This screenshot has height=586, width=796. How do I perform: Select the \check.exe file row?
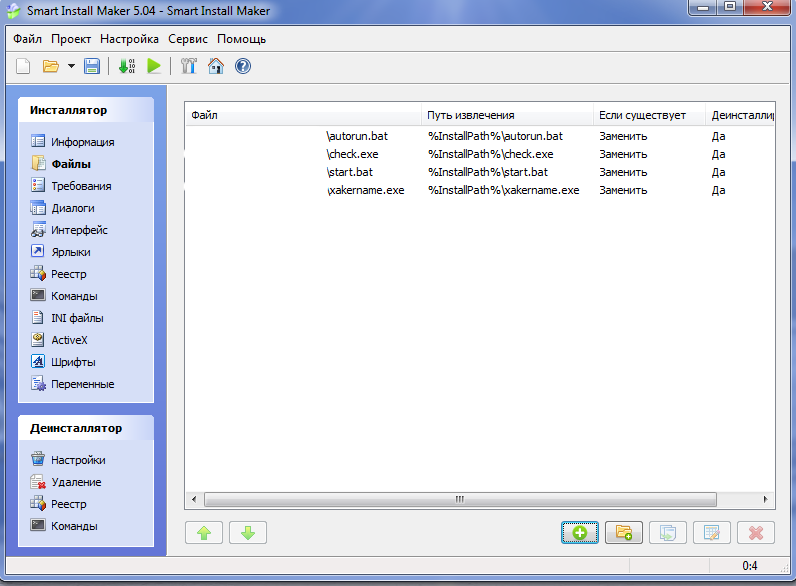[x=479, y=154]
